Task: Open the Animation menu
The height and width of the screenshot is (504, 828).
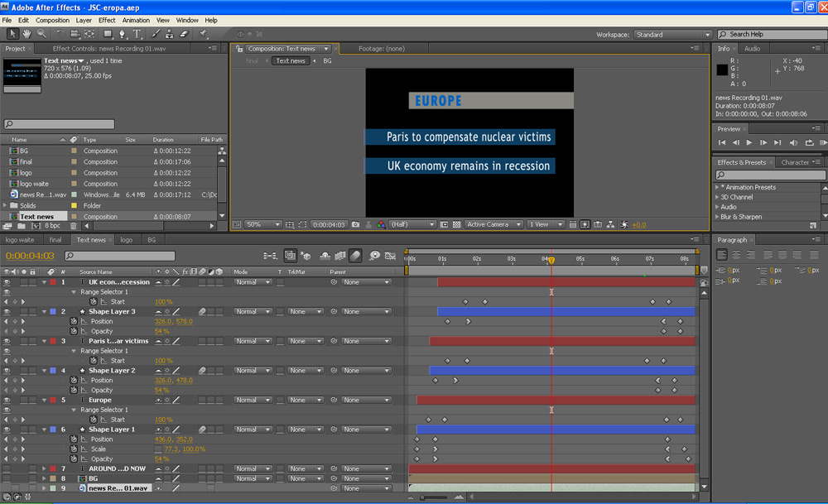Action: [x=136, y=20]
